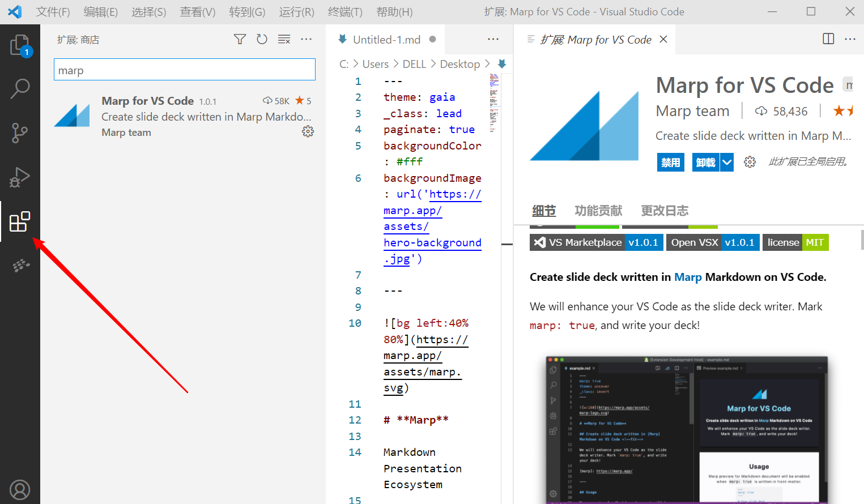The height and width of the screenshot is (504, 864).
Task: Open the Search view in activity bar
Action: 20,89
